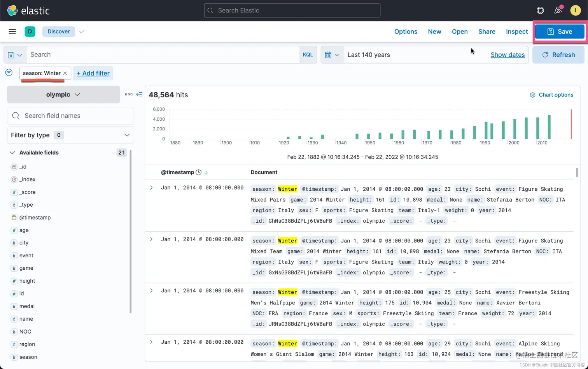588x369 pixels.
Task: Select the age field
Action: click(24, 230)
